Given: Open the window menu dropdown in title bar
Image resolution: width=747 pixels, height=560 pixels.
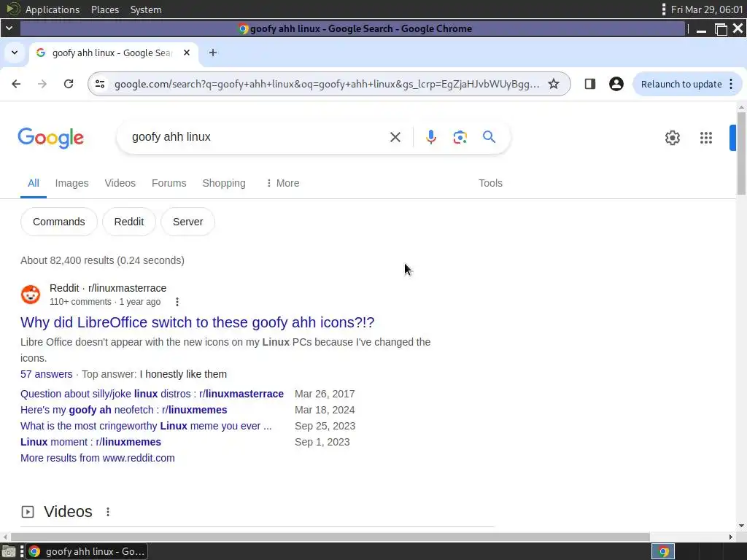Looking at the screenshot, I should tap(9, 28).
